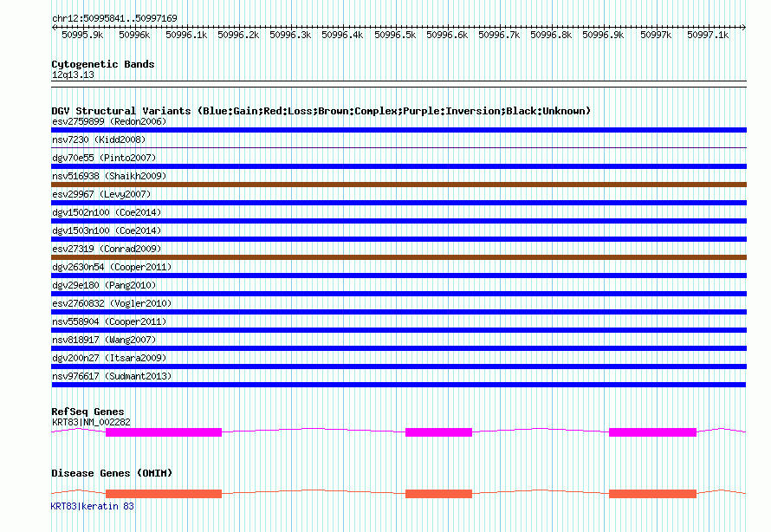Click the dgv29e180 (Pang2010) label
The image size is (771, 532).
coord(104,285)
